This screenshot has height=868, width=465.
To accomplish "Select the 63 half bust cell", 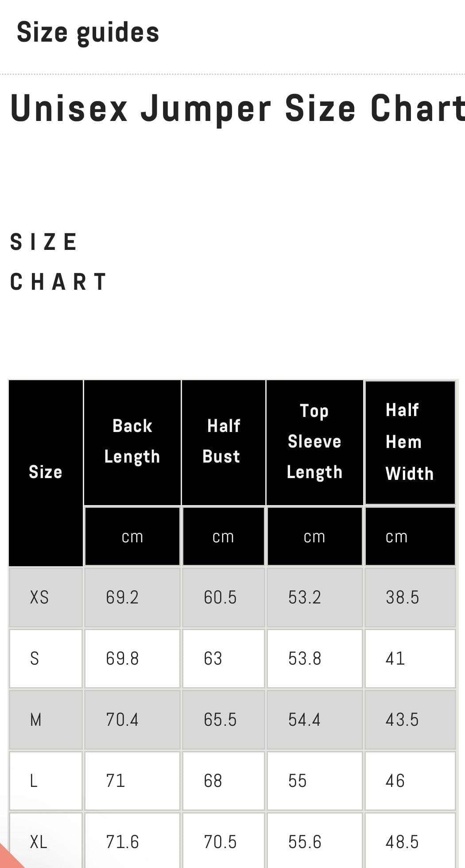I will pyautogui.click(x=224, y=658).
